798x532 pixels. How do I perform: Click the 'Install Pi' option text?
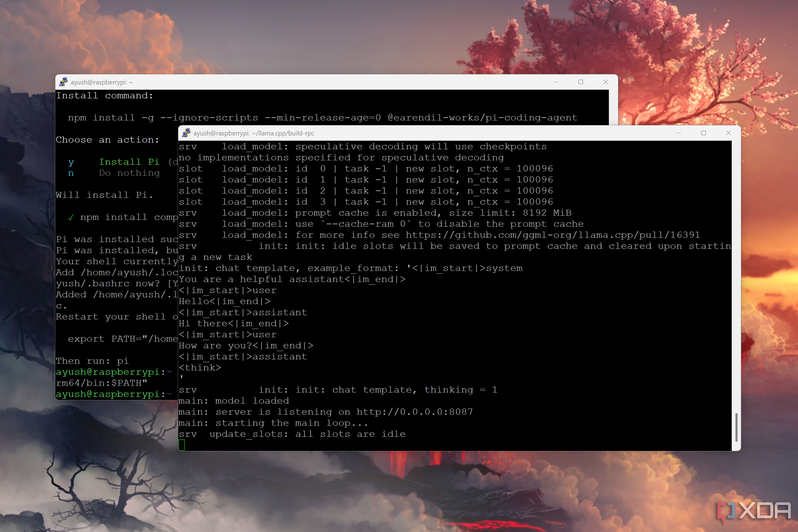(x=129, y=162)
